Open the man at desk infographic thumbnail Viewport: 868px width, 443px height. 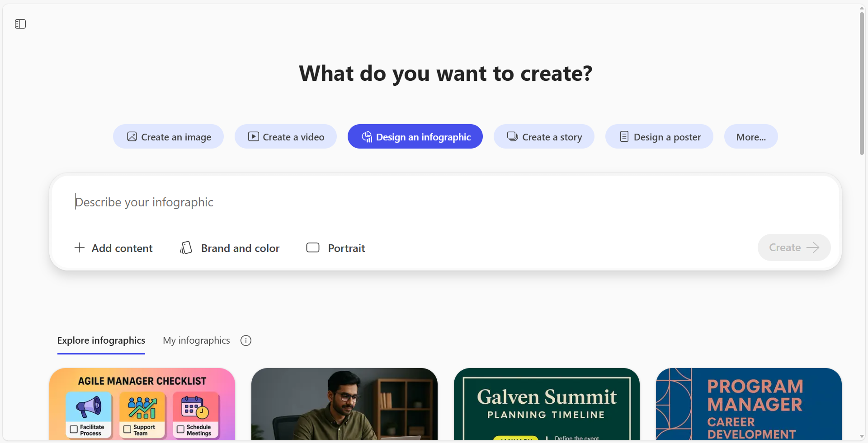pos(344,404)
